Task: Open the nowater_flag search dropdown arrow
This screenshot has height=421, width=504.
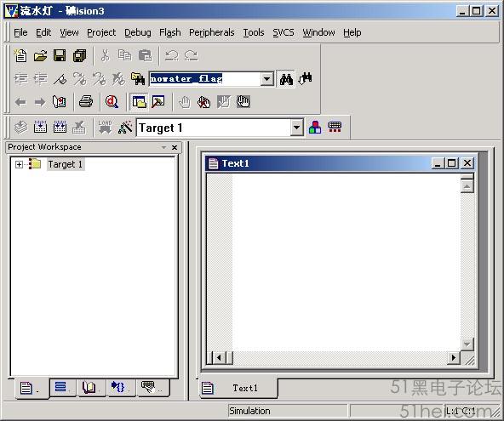Action: click(266, 79)
